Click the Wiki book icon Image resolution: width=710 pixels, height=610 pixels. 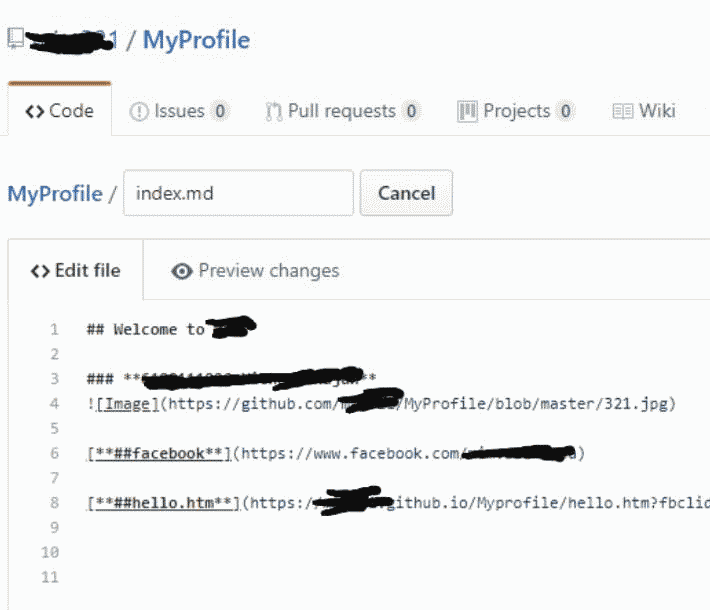click(x=623, y=111)
